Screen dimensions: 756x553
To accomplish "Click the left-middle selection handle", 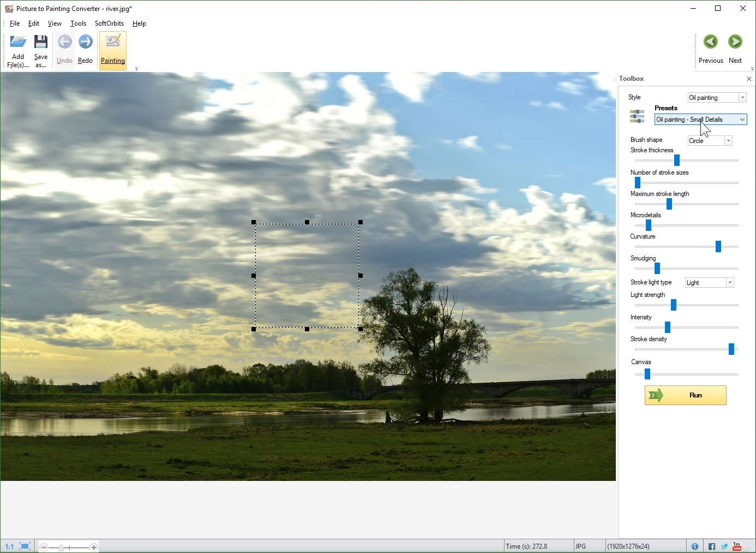I will pos(254,276).
